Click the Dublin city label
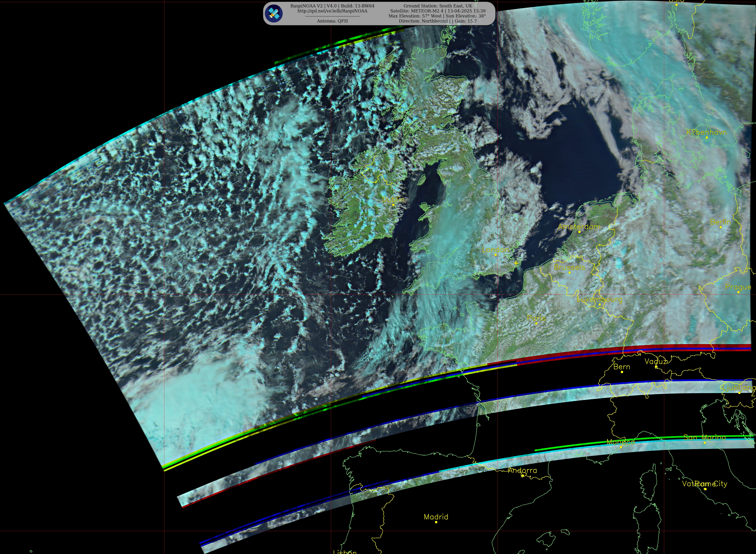The height and width of the screenshot is (554, 756). pos(393,200)
